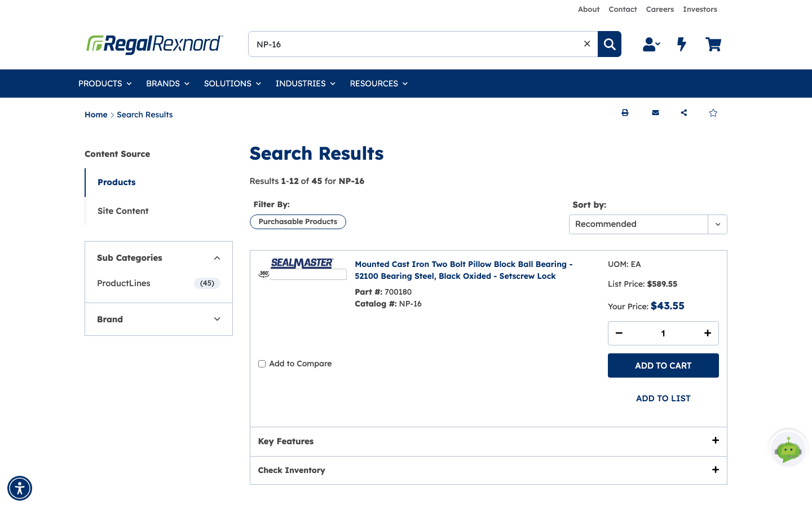Expand the Brand filter section
The image size is (812, 508).
[x=158, y=319]
